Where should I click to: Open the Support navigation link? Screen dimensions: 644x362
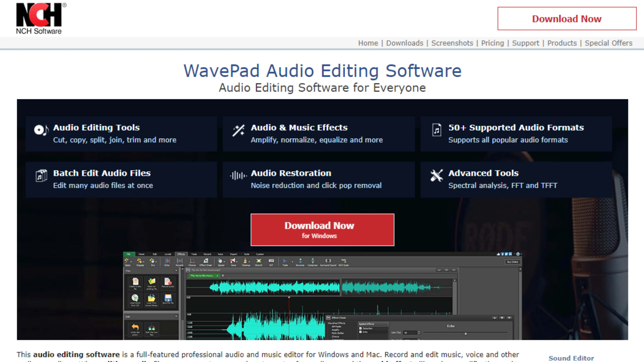click(526, 43)
